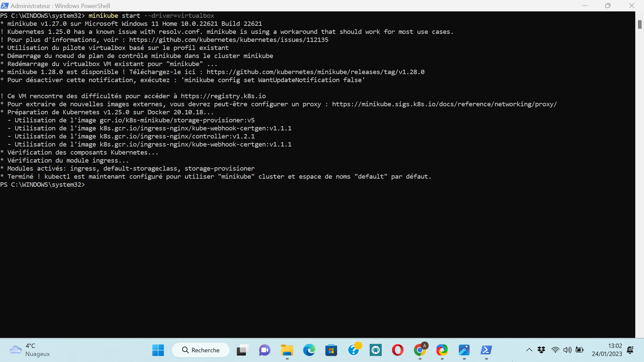Switch to Google Chrome with profile badge
Image resolution: width=644 pixels, height=362 pixels.
(x=420, y=350)
